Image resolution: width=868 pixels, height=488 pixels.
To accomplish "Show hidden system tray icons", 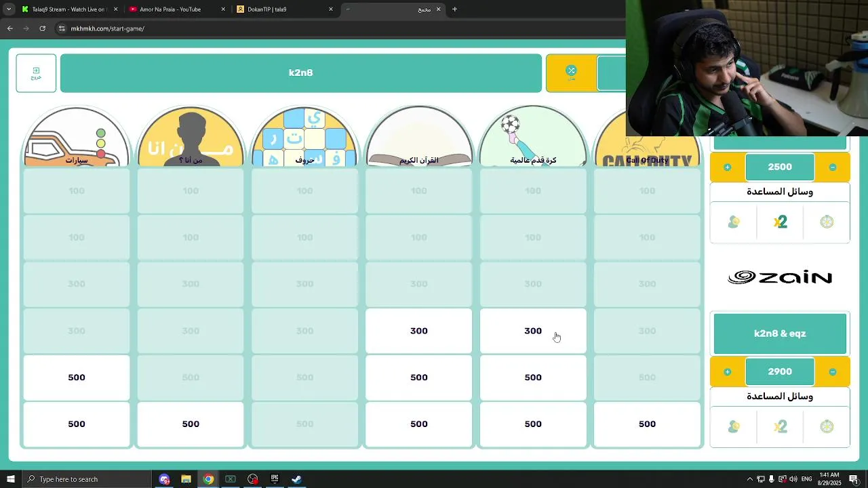I will tap(749, 479).
